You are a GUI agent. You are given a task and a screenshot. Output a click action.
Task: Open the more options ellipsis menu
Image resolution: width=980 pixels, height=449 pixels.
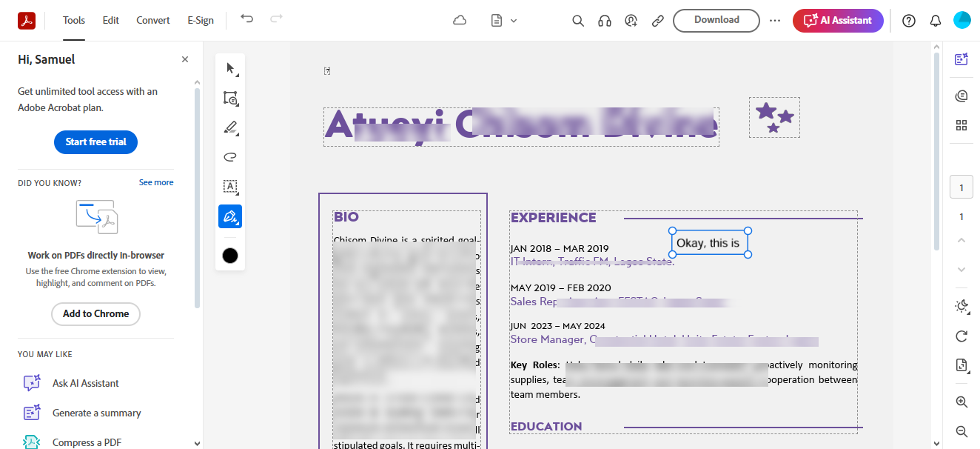coord(775,21)
